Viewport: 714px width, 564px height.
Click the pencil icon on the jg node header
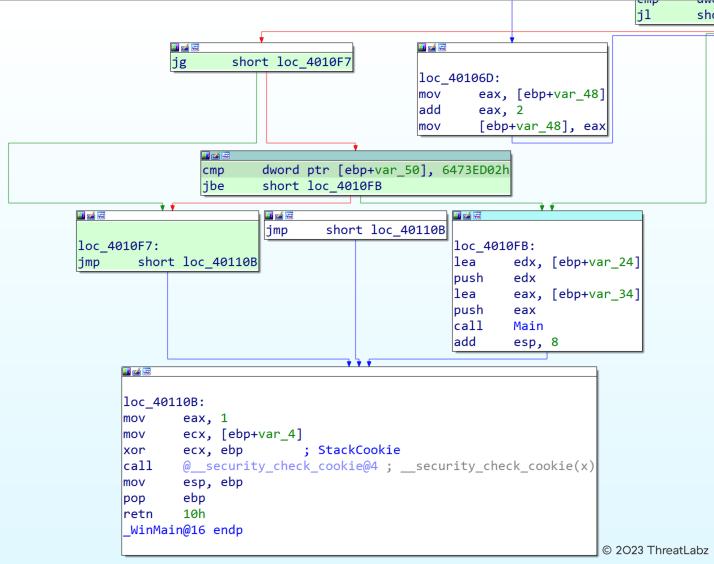click(x=185, y=47)
